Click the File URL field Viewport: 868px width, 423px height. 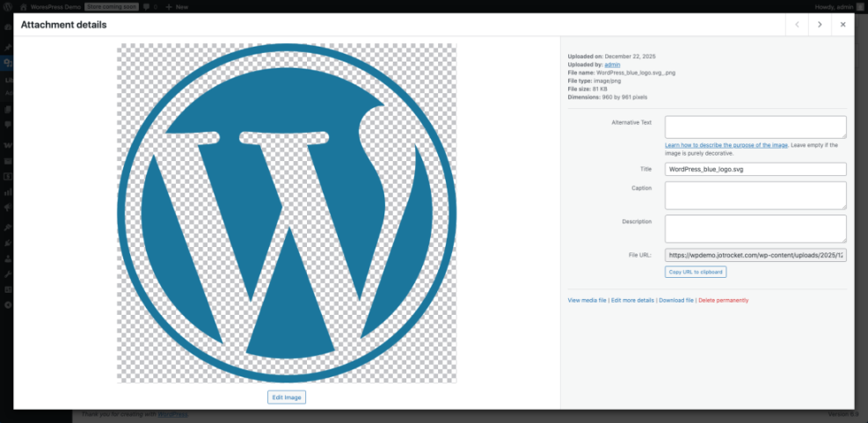point(755,255)
